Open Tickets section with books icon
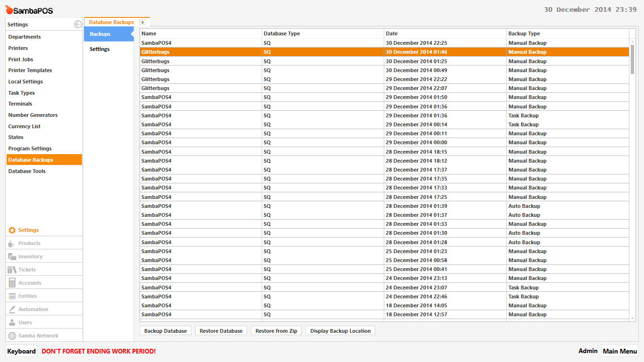This screenshot has width=644, height=362. [12, 270]
